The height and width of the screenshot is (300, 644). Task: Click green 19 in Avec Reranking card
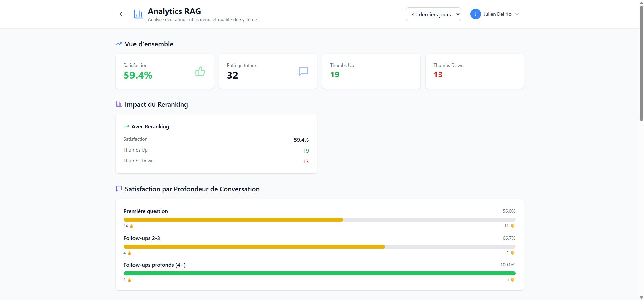(306, 151)
